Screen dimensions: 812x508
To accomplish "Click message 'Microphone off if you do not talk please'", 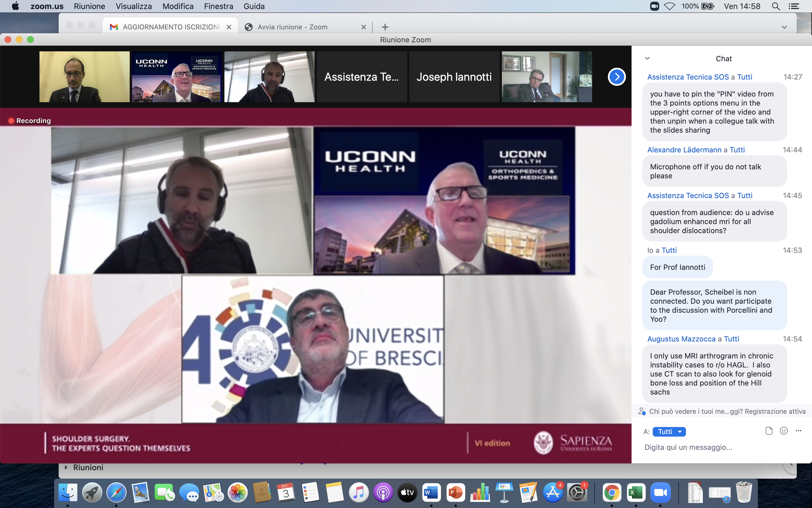I will click(x=714, y=171).
